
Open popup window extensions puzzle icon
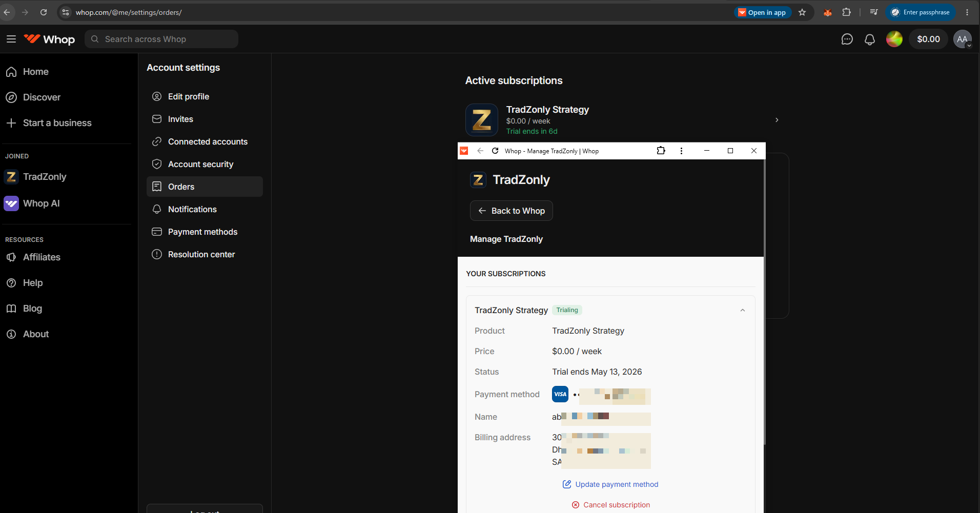point(661,151)
